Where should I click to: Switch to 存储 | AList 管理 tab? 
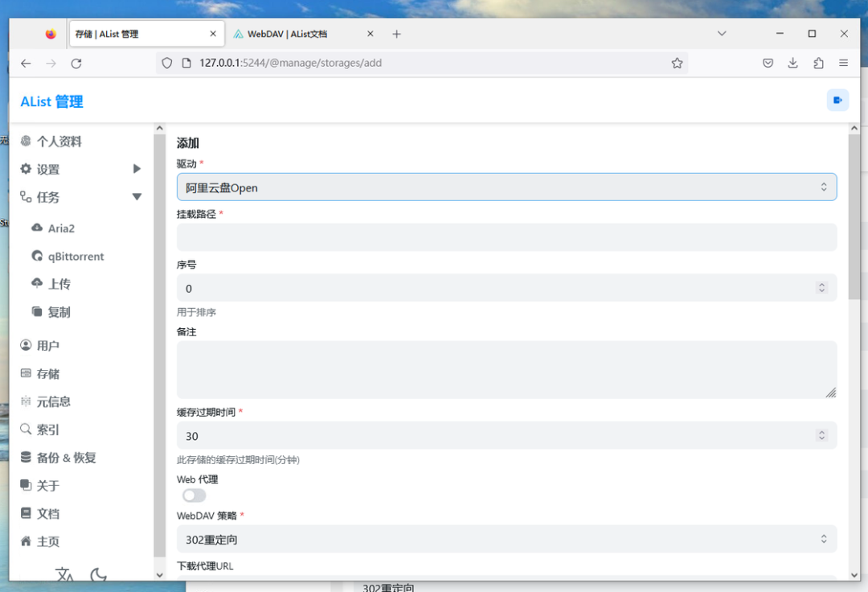point(147,34)
